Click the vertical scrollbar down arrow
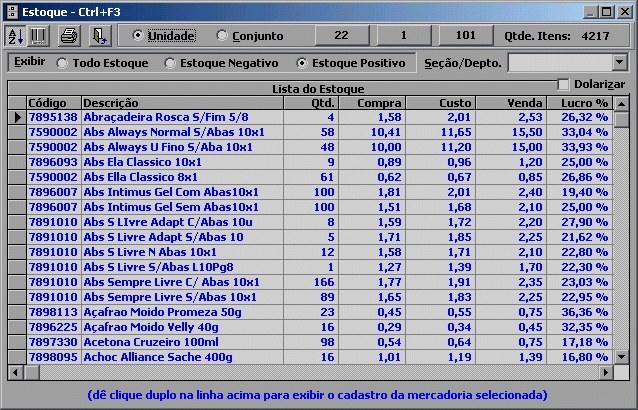Screen dimensions: 638x410 pos(620,357)
